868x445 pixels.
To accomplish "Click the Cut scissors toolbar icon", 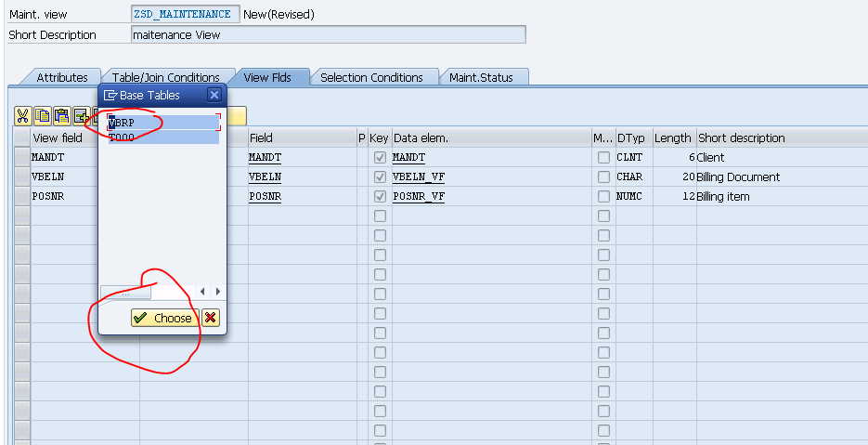I will (22, 116).
